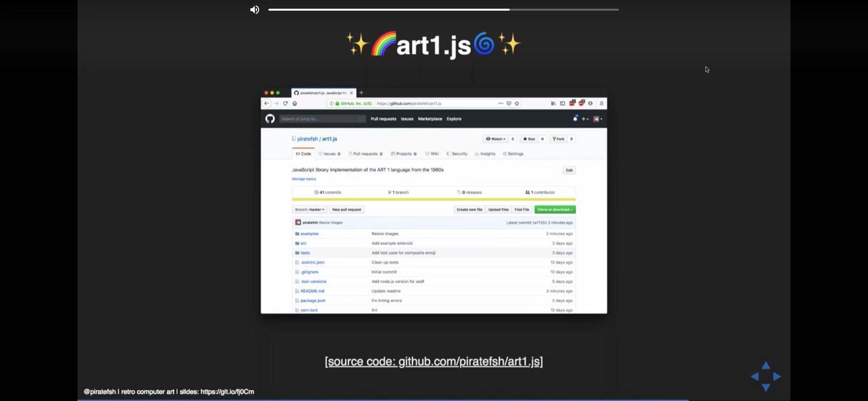Open the src folder

303,243
